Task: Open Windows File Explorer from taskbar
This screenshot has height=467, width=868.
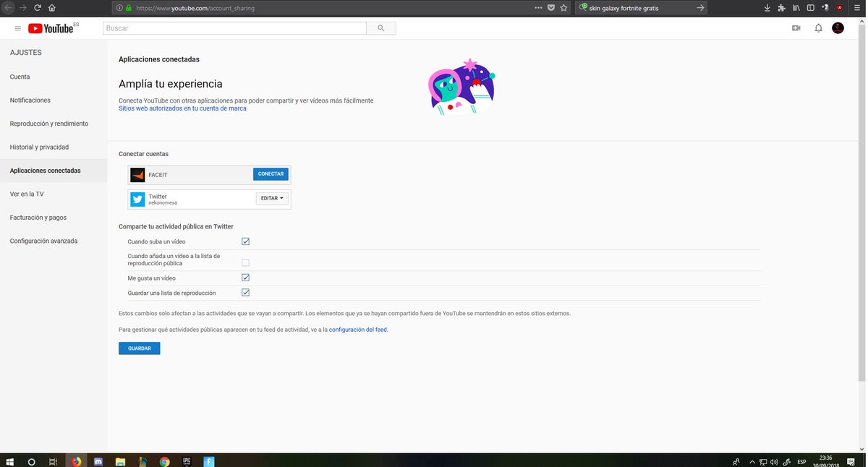Action: (120, 461)
